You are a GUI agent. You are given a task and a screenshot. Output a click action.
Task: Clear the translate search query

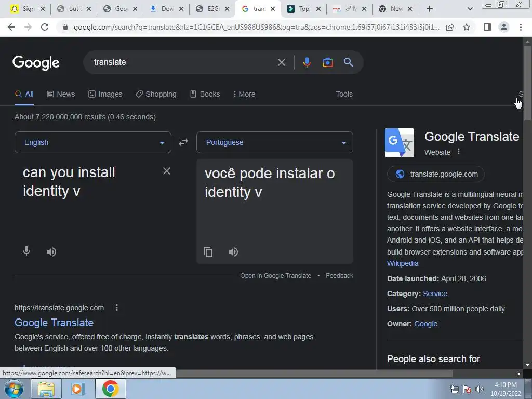click(x=281, y=62)
